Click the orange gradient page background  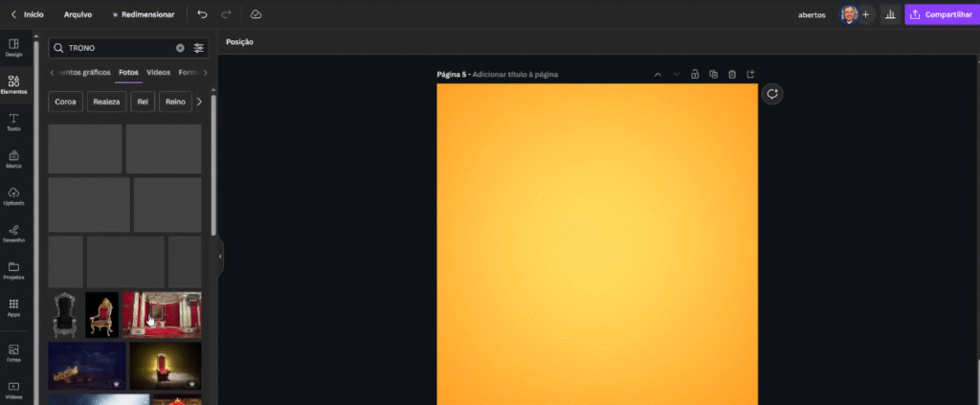click(597, 239)
